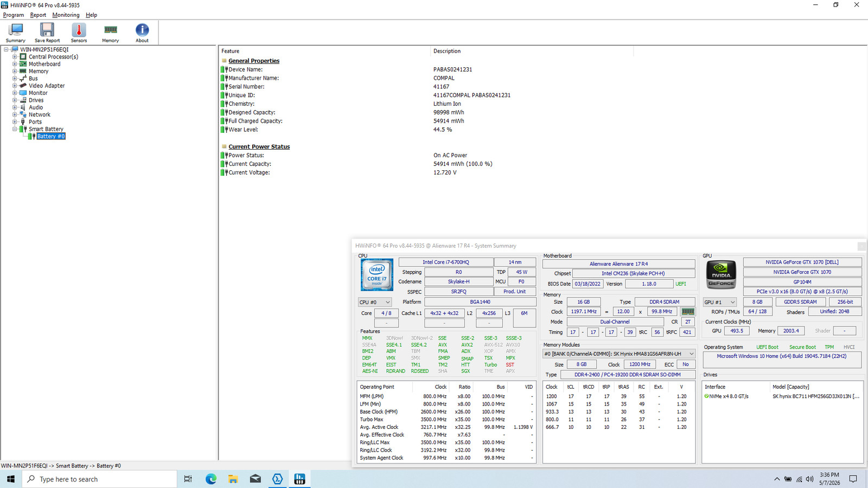Click the Windows Start button

(11, 479)
